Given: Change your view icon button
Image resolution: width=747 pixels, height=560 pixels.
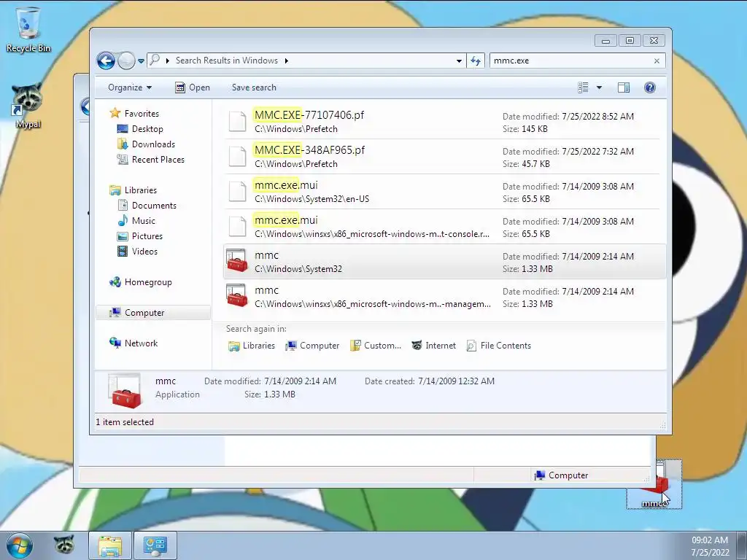Looking at the screenshot, I should [583, 87].
